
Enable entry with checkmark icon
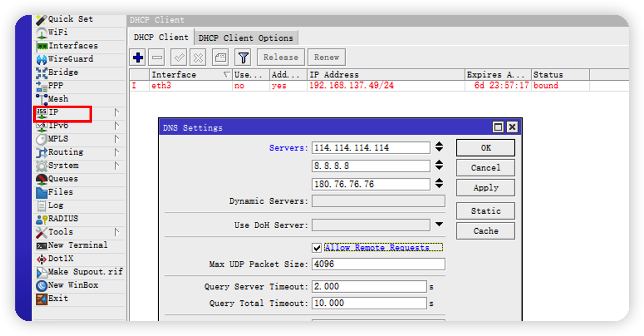tap(179, 57)
